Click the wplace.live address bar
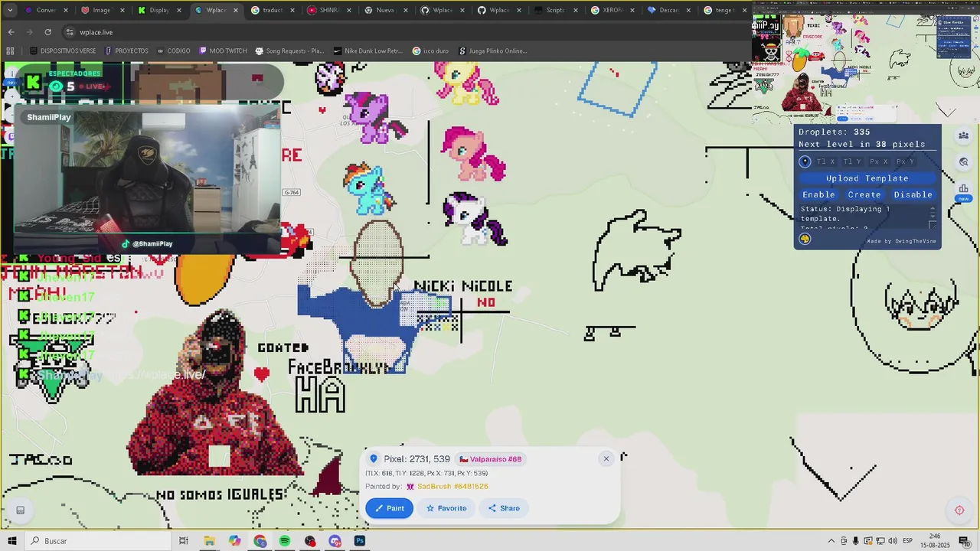 [x=406, y=32]
